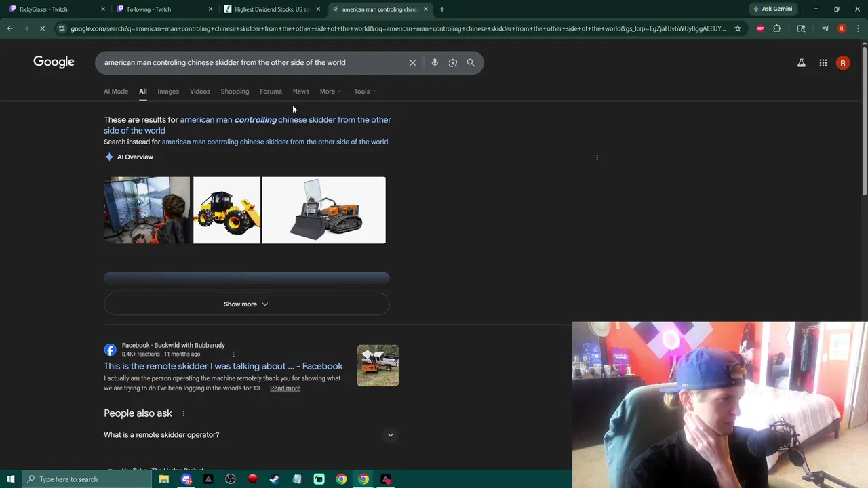This screenshot has width=868, height=488.
Task: Clear the search box with the X icon
Action: tap(412, 62)
